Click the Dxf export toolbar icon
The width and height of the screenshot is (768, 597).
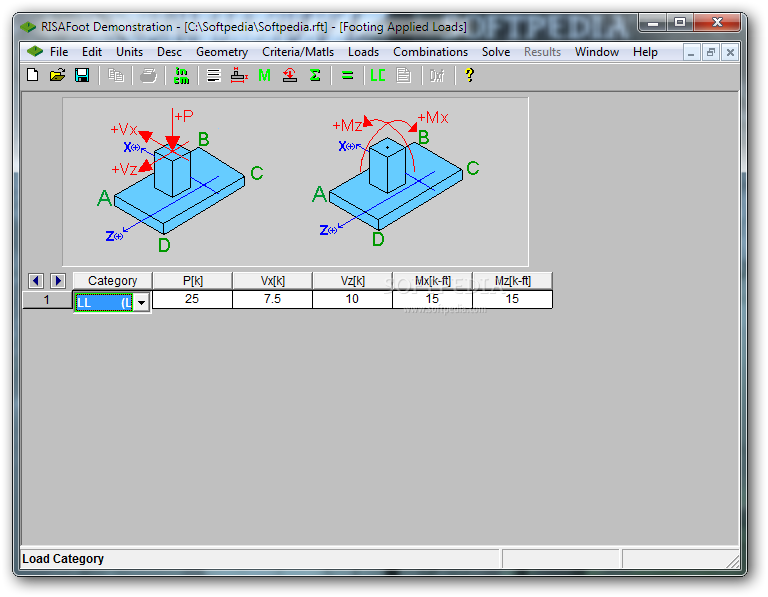tap(437, 75)
